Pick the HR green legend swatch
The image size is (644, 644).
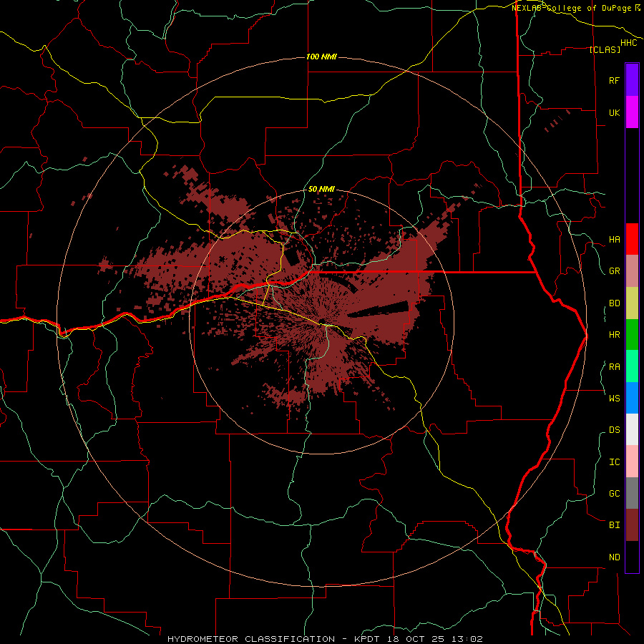point(632,335)
